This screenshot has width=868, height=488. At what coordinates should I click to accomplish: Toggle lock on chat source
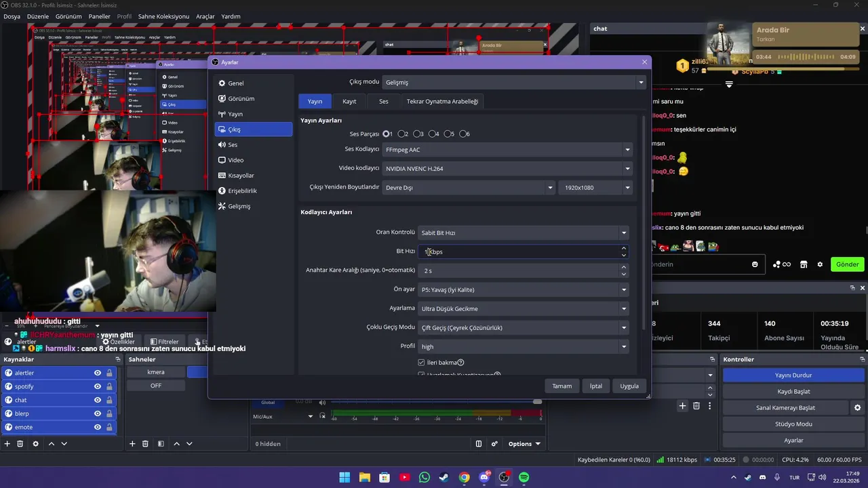109,400
